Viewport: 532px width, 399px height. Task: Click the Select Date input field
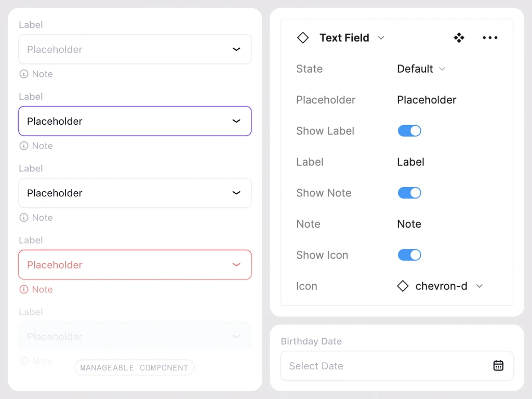click(x=384, y=366)
